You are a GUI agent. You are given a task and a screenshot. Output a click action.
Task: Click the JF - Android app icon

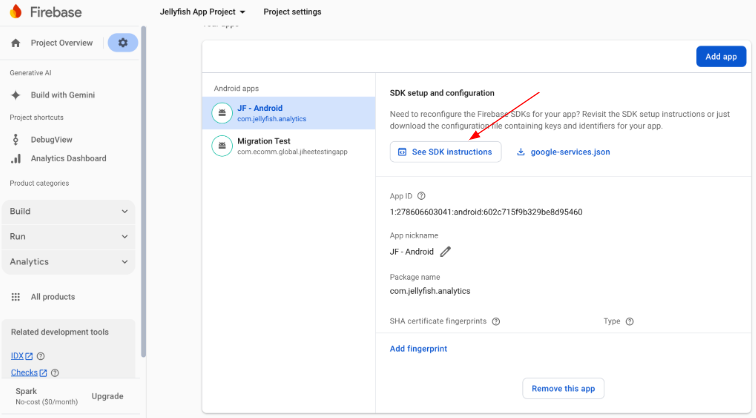[x=222, y=113]
